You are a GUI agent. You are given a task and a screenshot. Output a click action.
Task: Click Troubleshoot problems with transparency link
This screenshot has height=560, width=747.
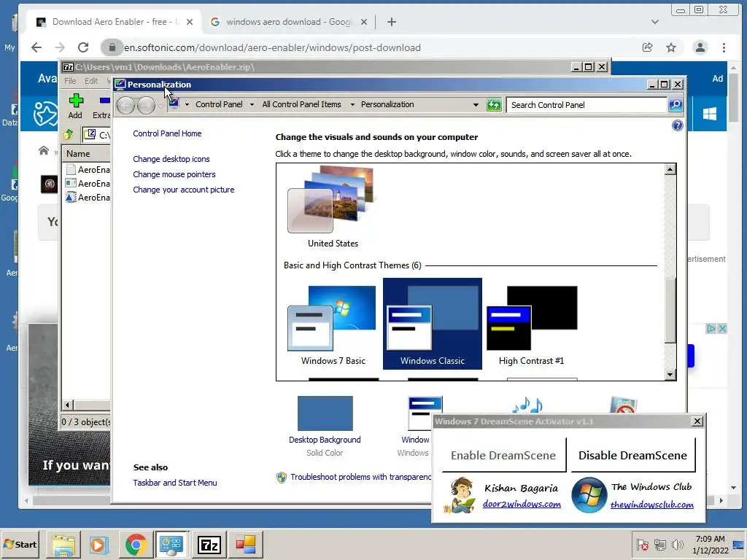360,477
